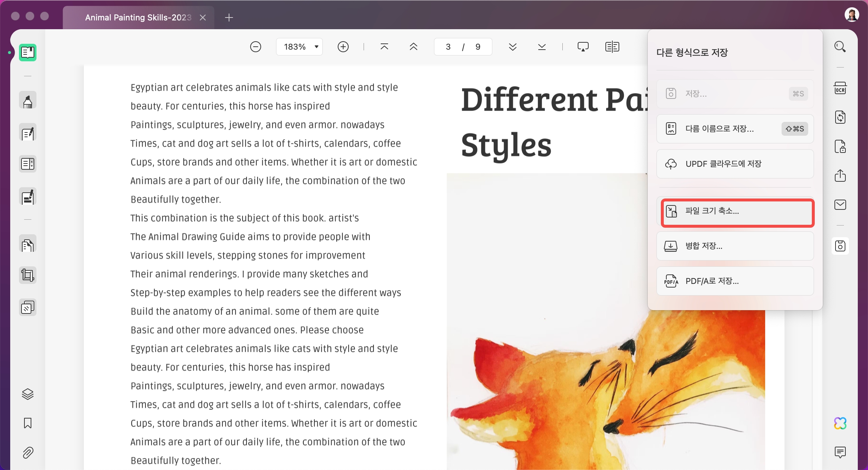
Task: Zoom out with the minus button
Action: click(256, 47)
